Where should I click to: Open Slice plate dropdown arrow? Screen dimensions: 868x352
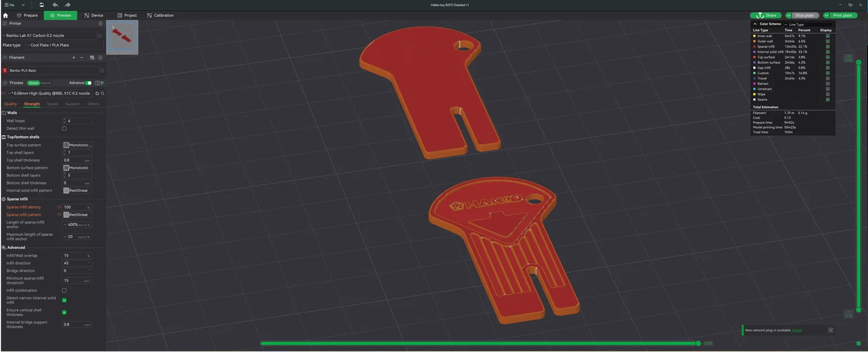point(789,15)
